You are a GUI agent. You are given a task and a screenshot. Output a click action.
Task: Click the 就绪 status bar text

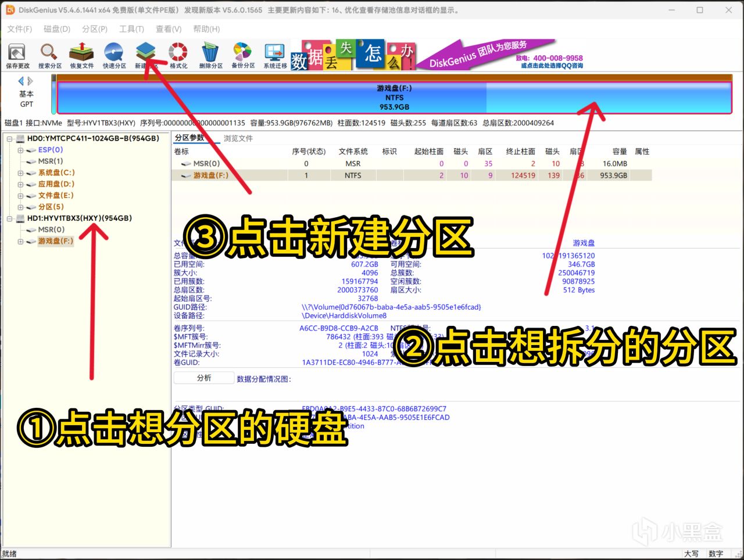tap(9, 554)
